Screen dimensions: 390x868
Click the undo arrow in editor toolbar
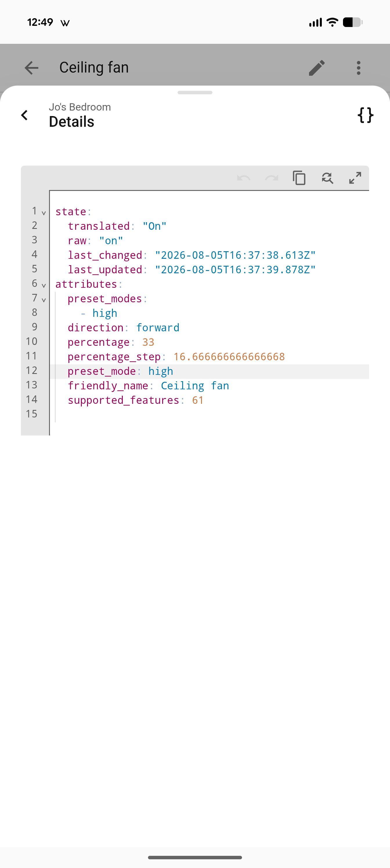[243, 178]
